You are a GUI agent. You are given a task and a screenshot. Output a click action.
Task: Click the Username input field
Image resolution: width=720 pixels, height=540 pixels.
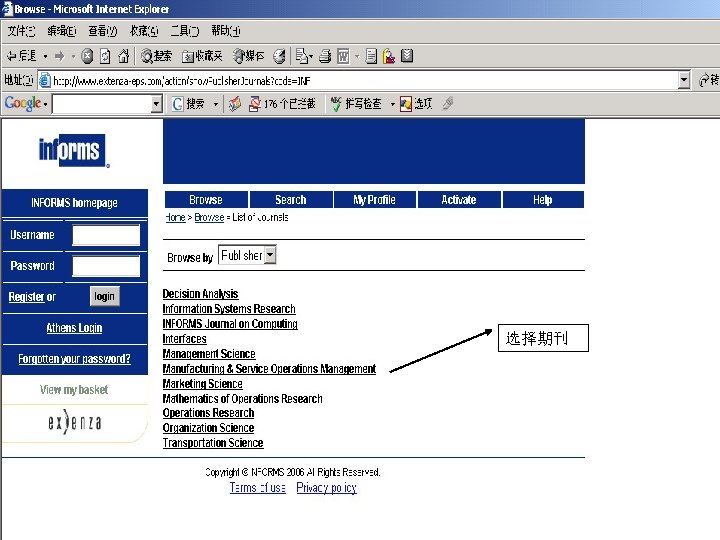pos(106,235)
